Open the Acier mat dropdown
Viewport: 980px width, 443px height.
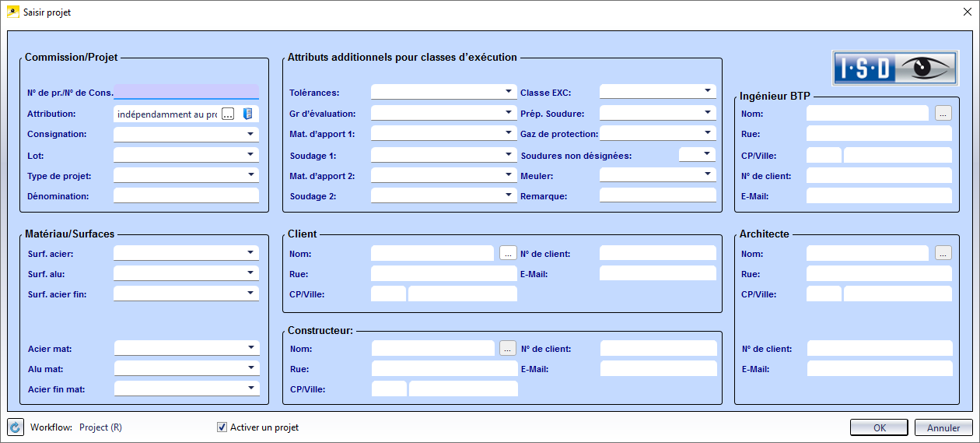[250, 347]
